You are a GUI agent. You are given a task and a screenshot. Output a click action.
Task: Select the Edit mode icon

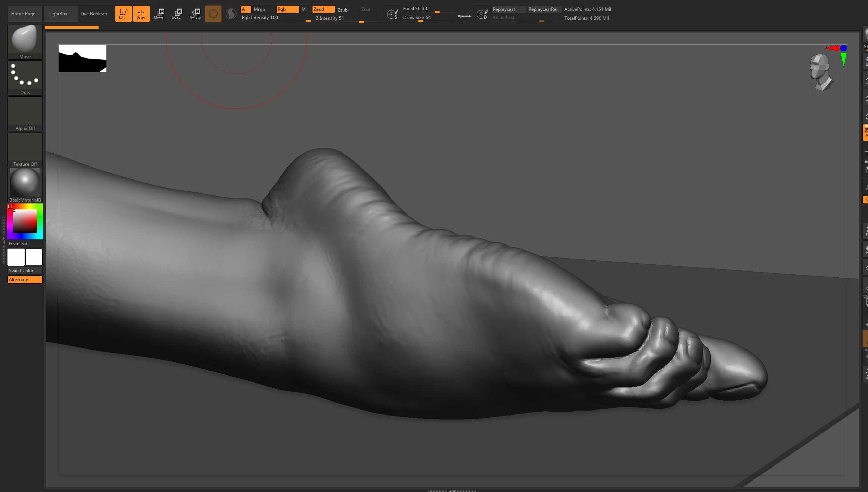click(123, 14)
